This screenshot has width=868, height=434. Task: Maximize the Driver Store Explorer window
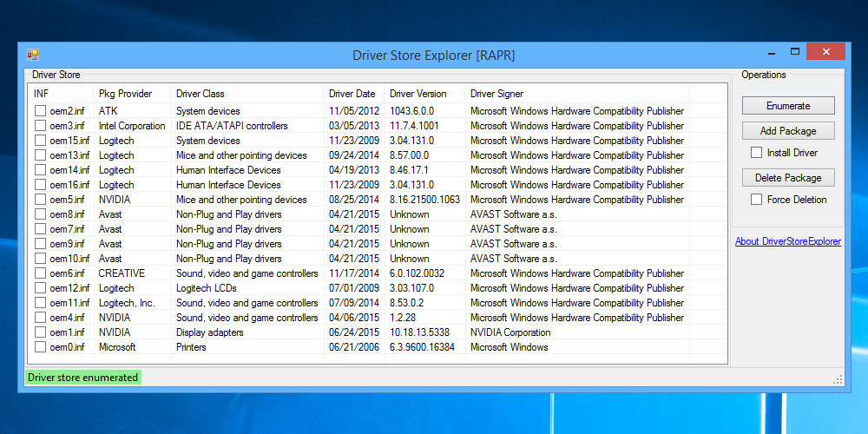pos(795,51)
